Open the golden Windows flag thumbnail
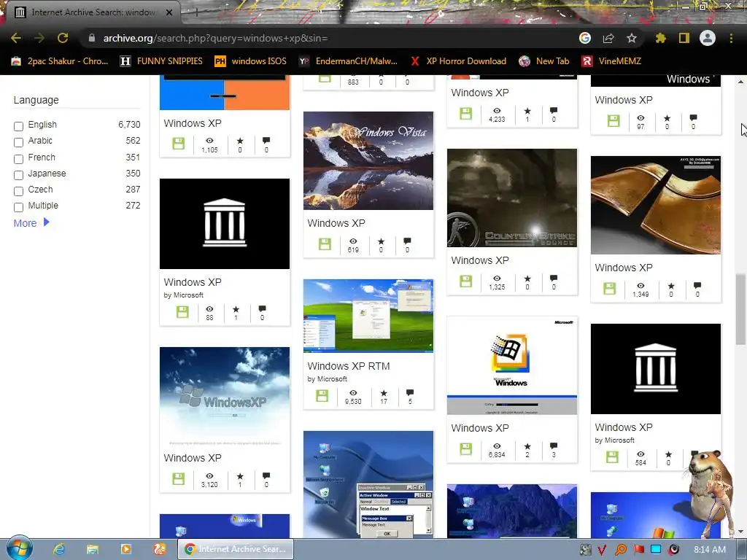The image size is (747, 560). pyautogui.click(x=656, y=205)
